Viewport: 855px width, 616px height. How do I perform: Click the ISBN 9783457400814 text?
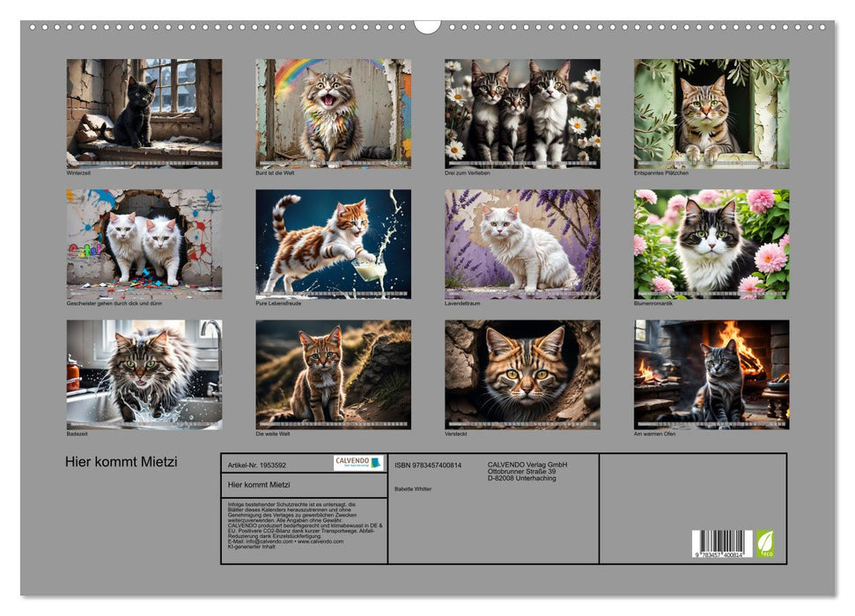(428, 465)
